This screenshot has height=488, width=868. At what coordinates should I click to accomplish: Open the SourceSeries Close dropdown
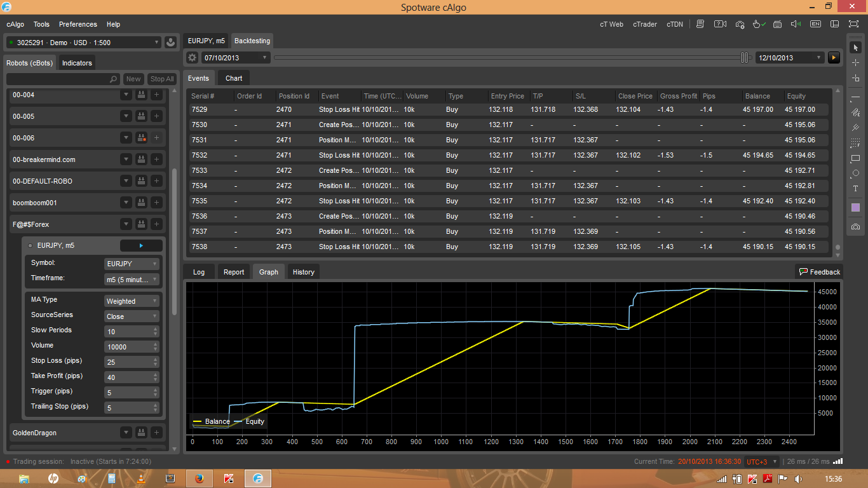click(x=132, y=316)
